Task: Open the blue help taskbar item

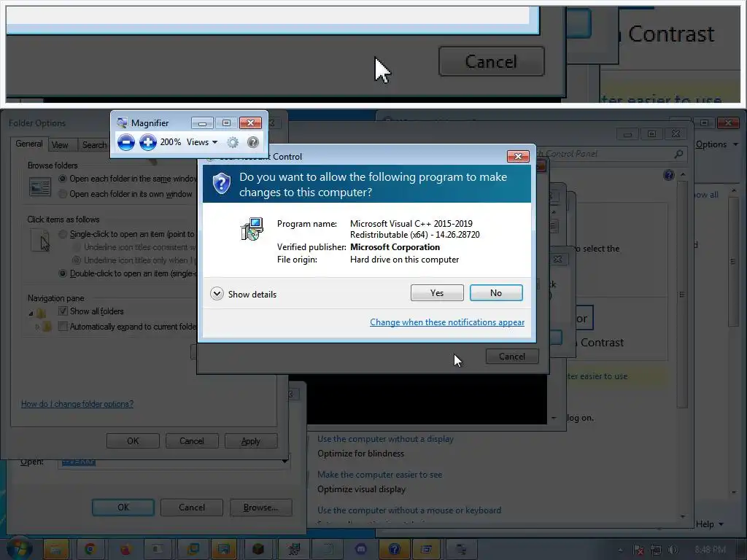Action: (395, 550)
